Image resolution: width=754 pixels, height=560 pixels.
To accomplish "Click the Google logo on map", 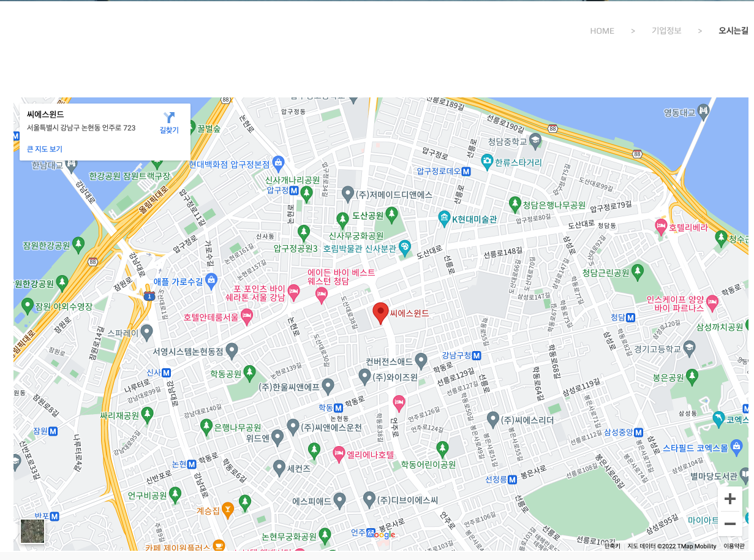I will (x=381, y=534).
